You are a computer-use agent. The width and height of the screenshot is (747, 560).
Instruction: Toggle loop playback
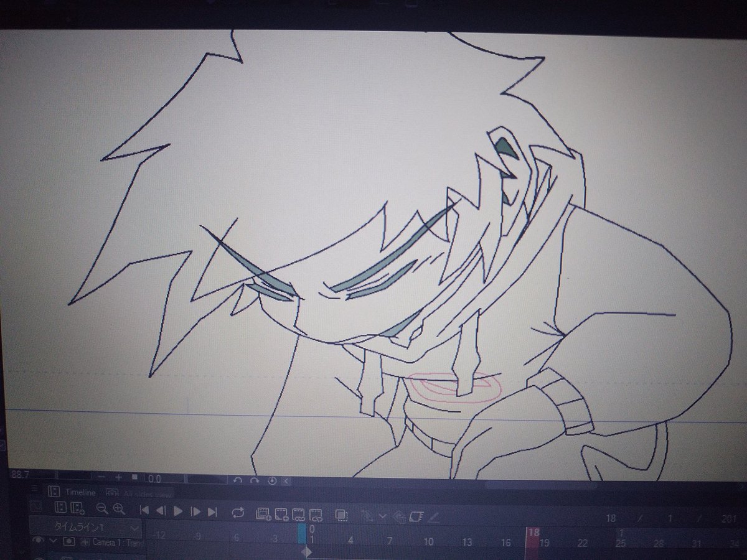click(x=238, y=513)
